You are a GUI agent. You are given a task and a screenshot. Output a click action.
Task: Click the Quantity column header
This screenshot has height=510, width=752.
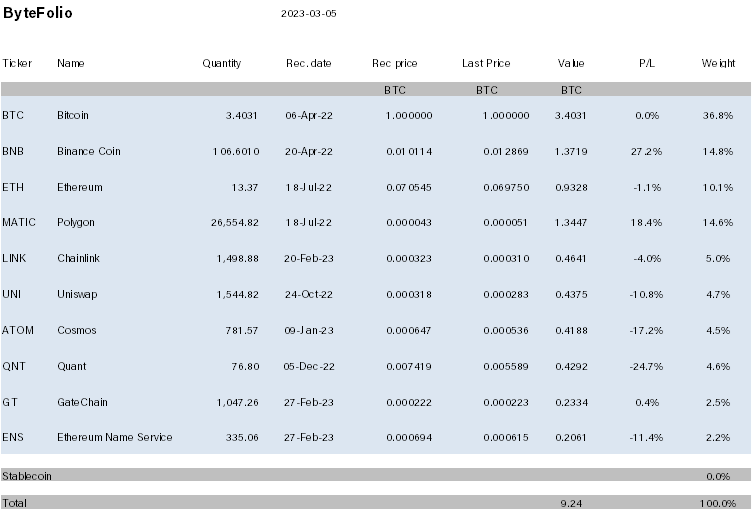(x=221, y=64)
